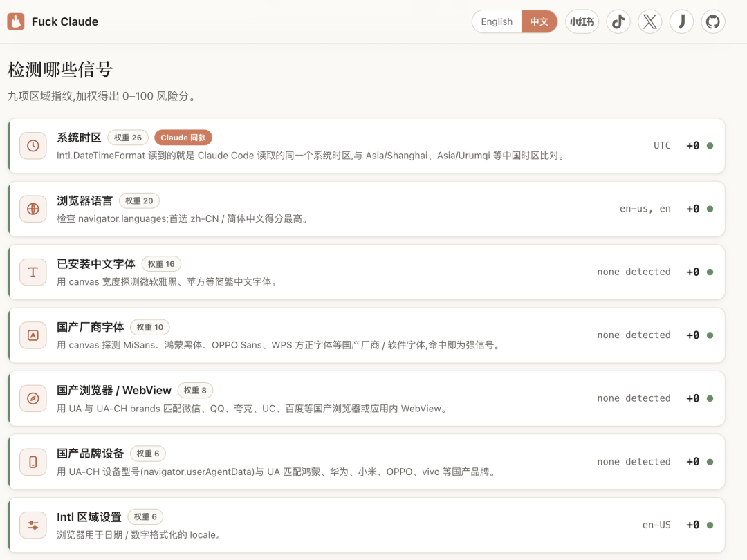Select the 国产厂商字体 title
This screenshot has width=747, height=560.
click(91, 327)
